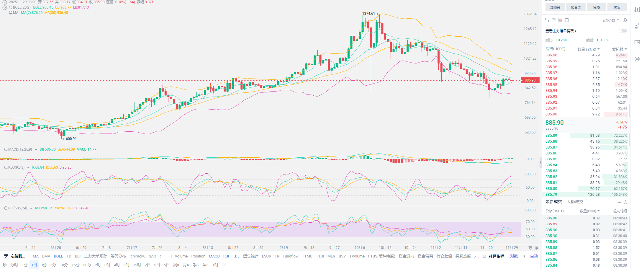
Task: Open the rising bar chart sidebar icon
Action: (x=637, y=26)
